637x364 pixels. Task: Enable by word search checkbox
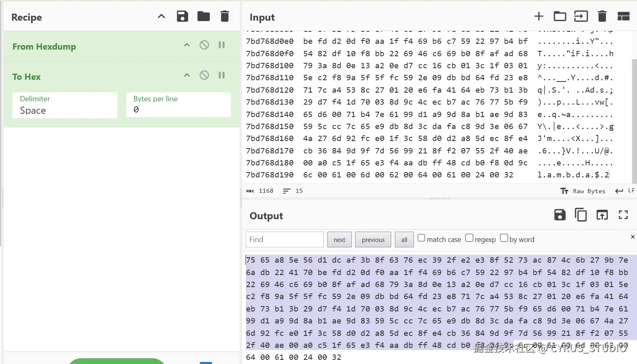point(504,238)
